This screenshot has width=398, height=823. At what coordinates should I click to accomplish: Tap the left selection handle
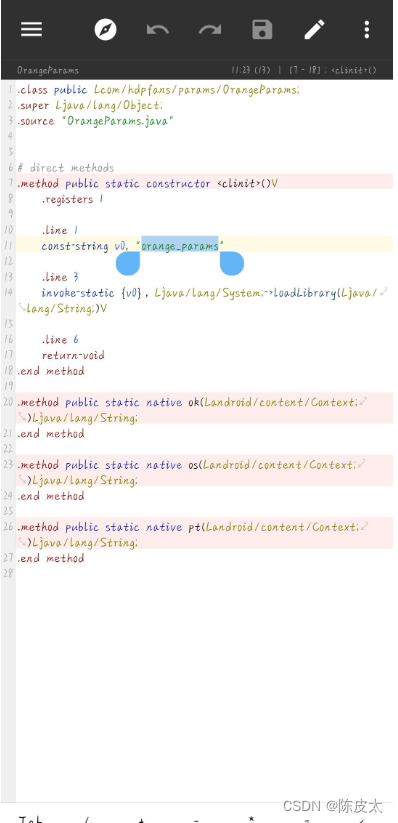click(128, 263)
